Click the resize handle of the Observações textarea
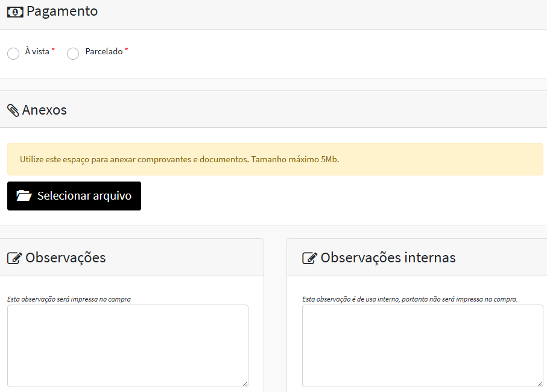The image size is (547, 392). tap(245, 384)
